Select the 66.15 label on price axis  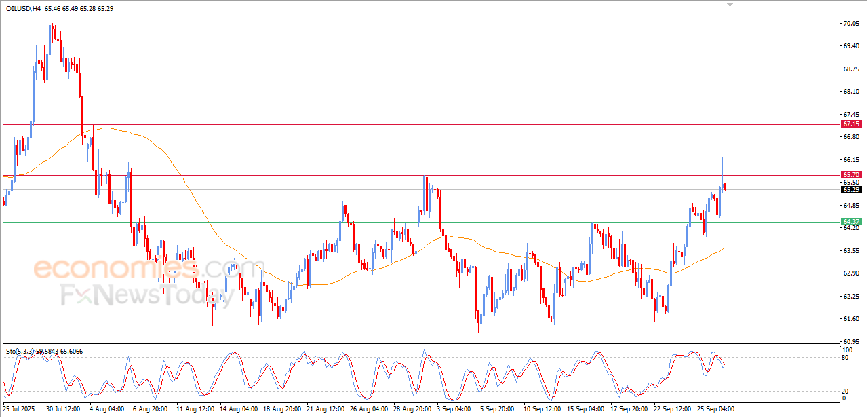(852, 159)
